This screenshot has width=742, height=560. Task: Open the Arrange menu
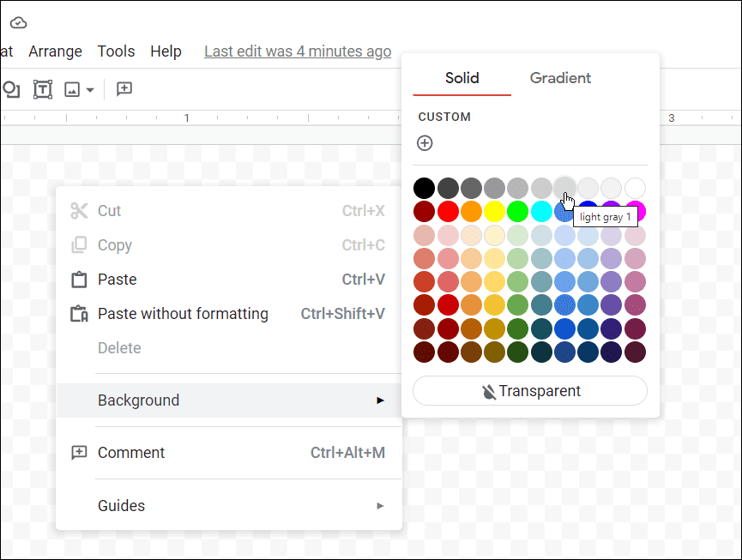56,51
